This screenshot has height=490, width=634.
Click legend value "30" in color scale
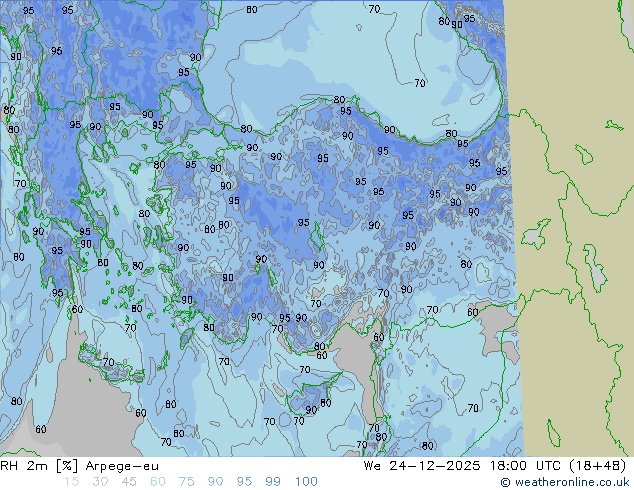pos(100,482)
